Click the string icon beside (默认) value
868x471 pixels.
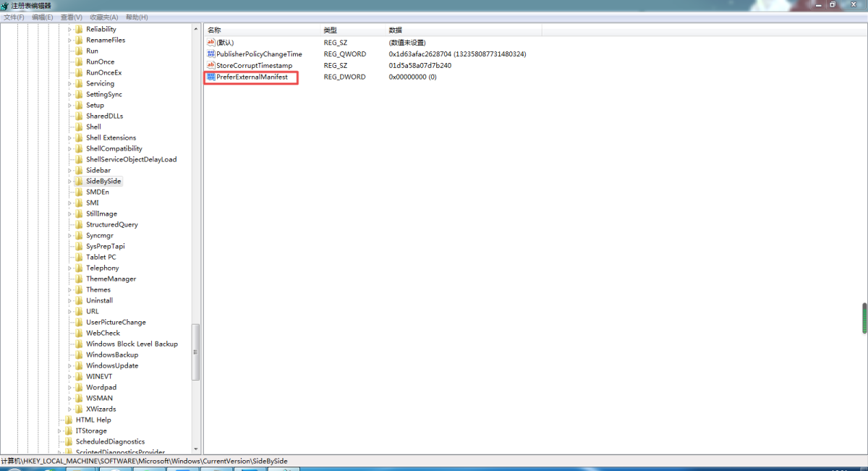(x=211, y=43)
